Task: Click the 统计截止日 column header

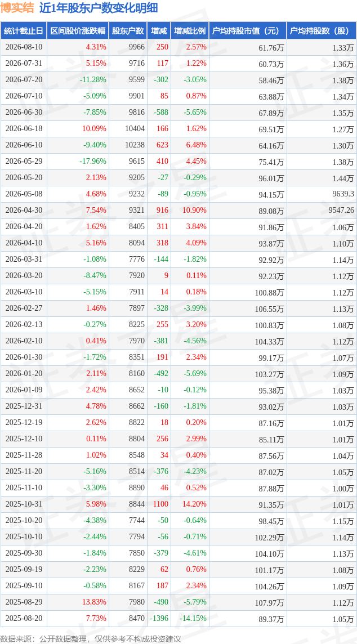Action: click(x=24, y=31)
